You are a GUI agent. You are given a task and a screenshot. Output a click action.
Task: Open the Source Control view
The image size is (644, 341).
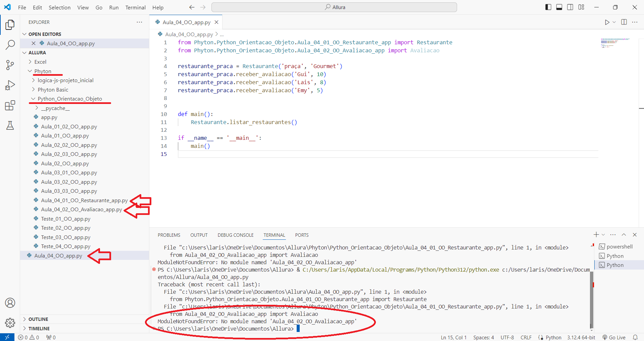click(10, 65)
